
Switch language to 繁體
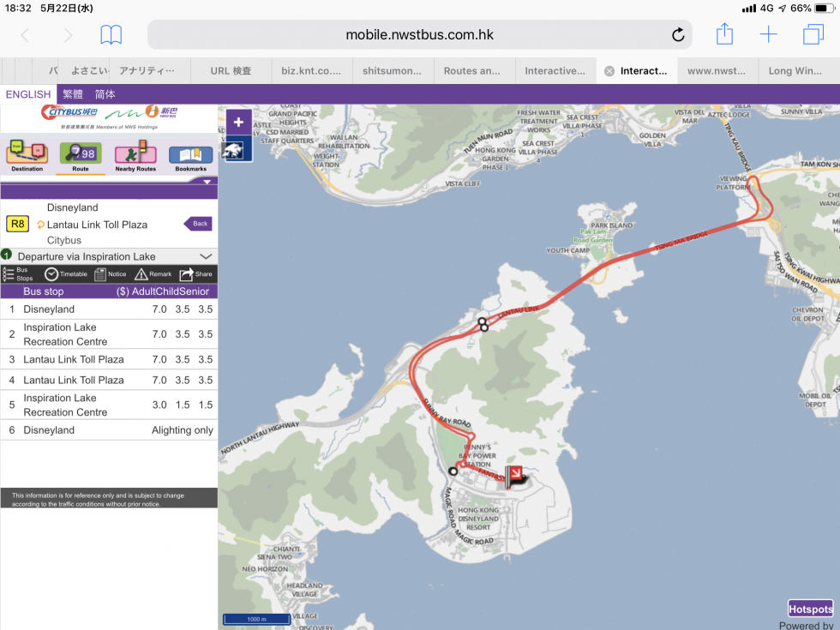click(73, 94)
